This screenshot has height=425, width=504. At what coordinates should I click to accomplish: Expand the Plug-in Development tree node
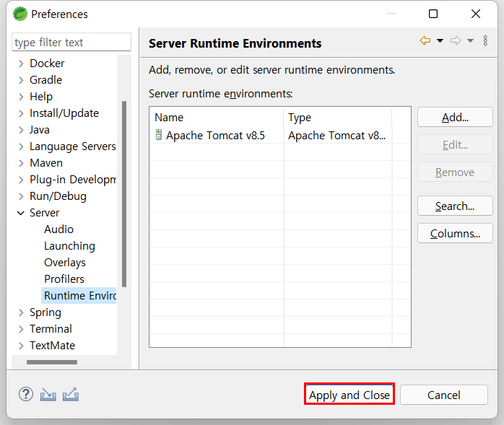[21, 180]
